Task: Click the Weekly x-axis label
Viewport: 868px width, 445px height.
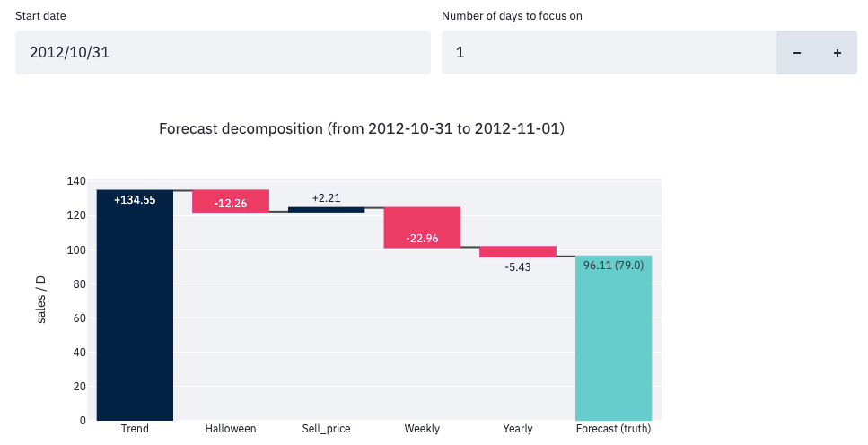Action: pos(422,429)
